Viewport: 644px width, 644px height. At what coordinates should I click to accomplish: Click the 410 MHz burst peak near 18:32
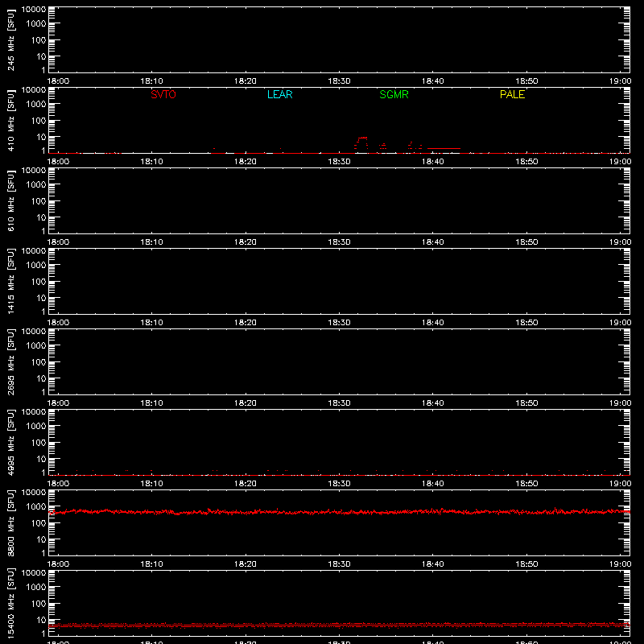point(362,138)
